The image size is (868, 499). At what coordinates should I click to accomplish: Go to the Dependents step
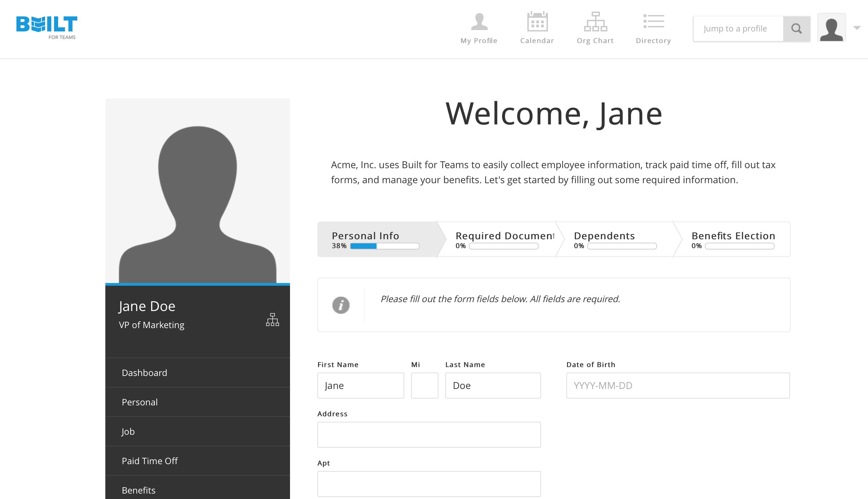(x=604, y=236)
